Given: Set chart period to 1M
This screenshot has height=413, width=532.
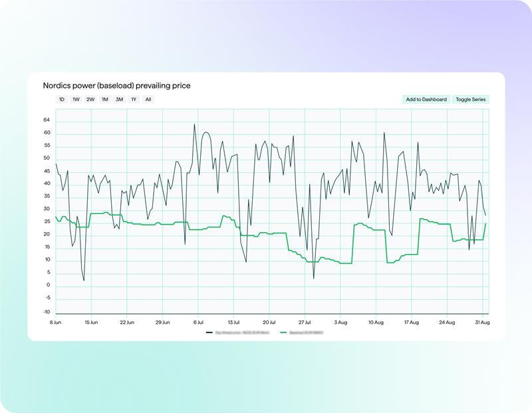Looking at the screenshot, I should 105,100.
